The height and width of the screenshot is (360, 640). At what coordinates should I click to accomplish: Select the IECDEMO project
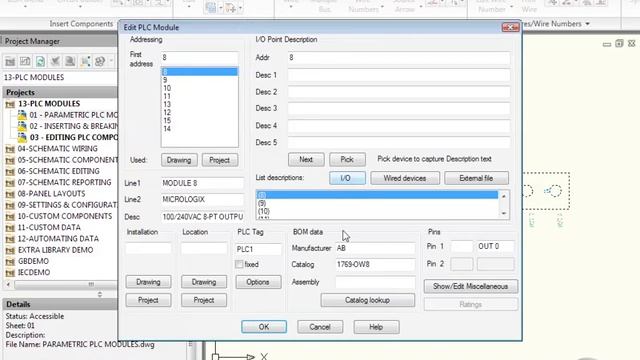pos(33,272)
